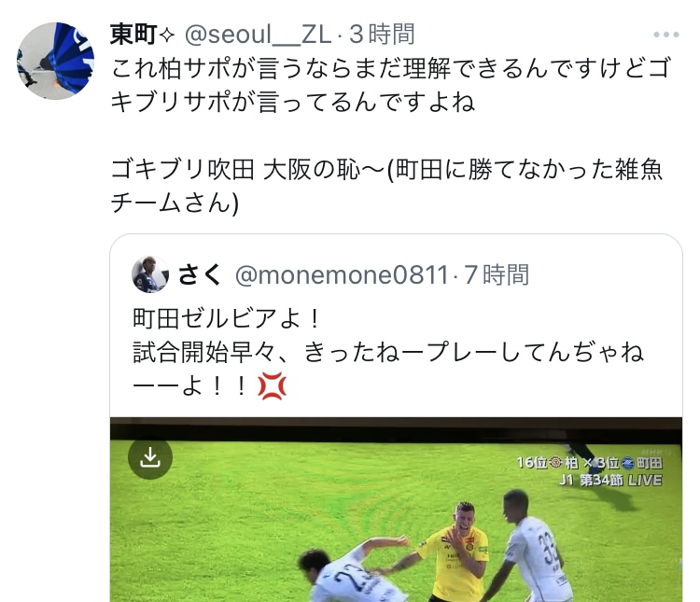Tap the second line 試合開始早々 of quoted tweet
Screen dimensions: 700x602
pos(388,353)
